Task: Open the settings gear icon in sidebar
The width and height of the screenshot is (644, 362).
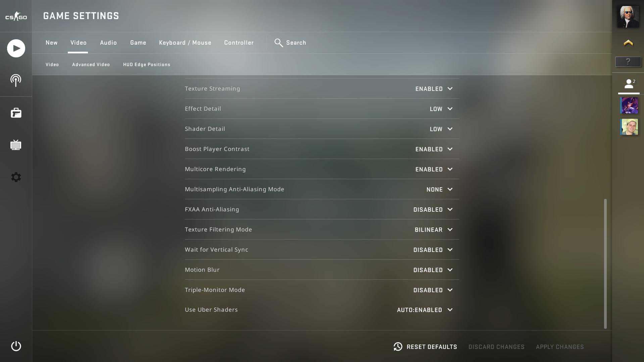Action: point(16,177)
